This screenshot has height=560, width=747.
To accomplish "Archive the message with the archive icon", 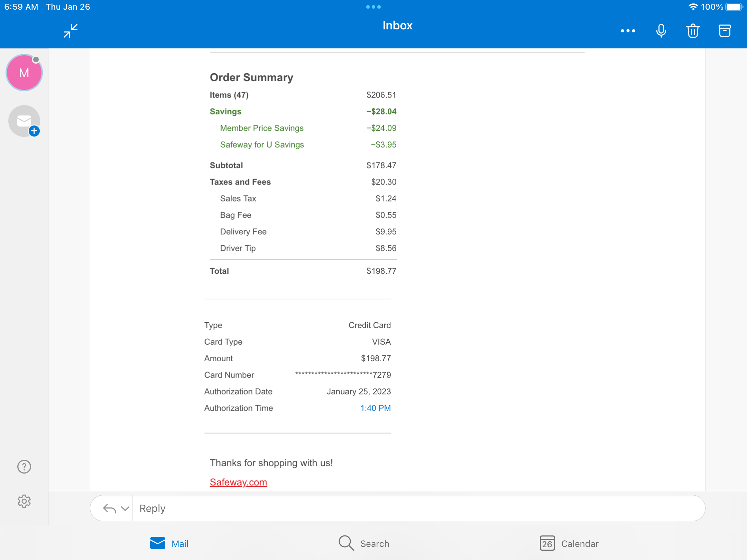I will [x=725, y=31].
